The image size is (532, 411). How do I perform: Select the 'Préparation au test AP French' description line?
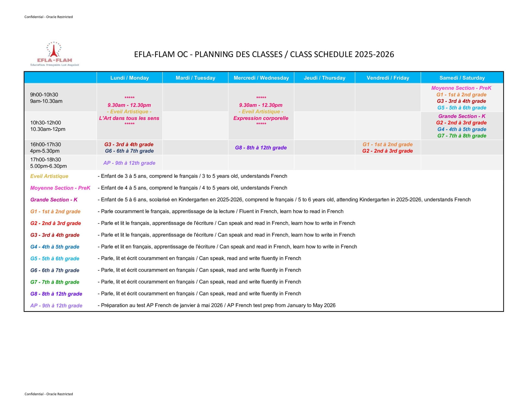pyautogui.click(x=217, y=305)
